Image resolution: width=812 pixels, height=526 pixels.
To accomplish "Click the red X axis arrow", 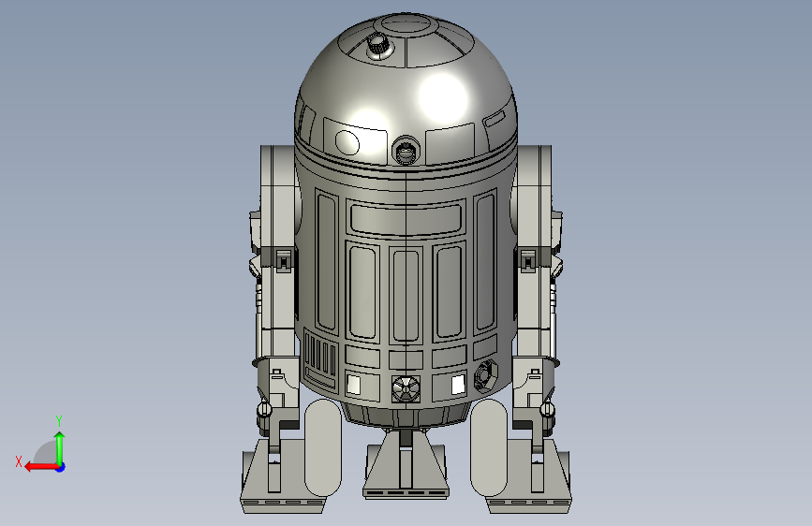I will tap(40, 467).
